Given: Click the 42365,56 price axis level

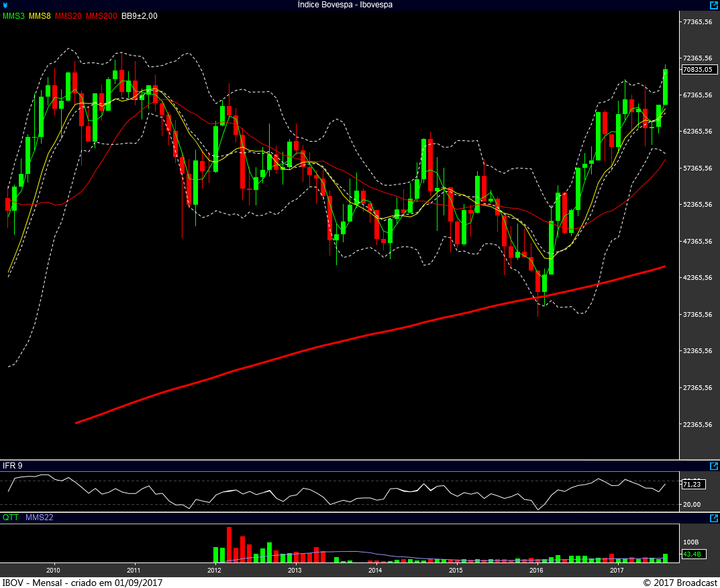Looking at the screenshot, I should [x=695, y=278].
